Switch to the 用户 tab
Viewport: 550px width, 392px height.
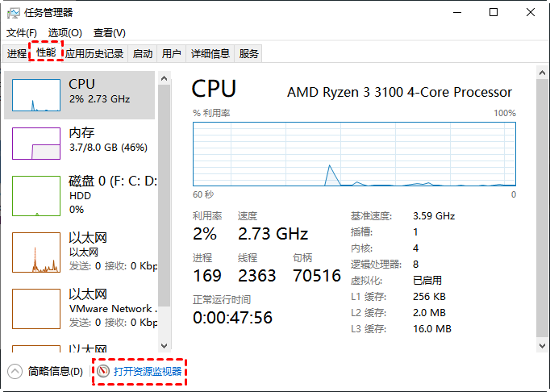click(172, 54)
